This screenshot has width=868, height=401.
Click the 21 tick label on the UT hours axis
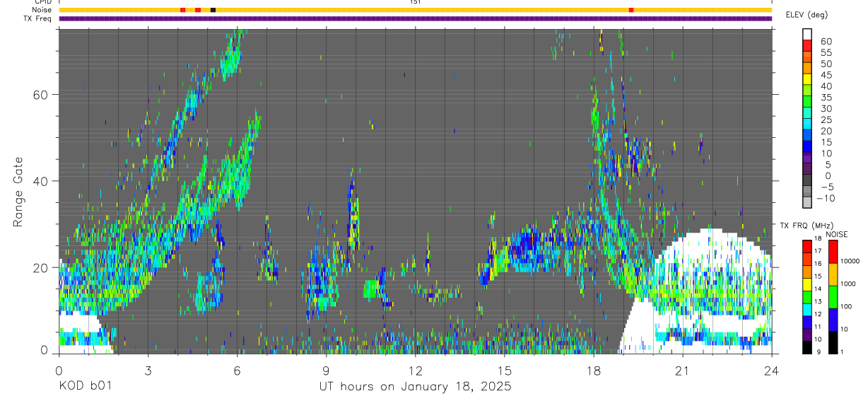(683, 370)
